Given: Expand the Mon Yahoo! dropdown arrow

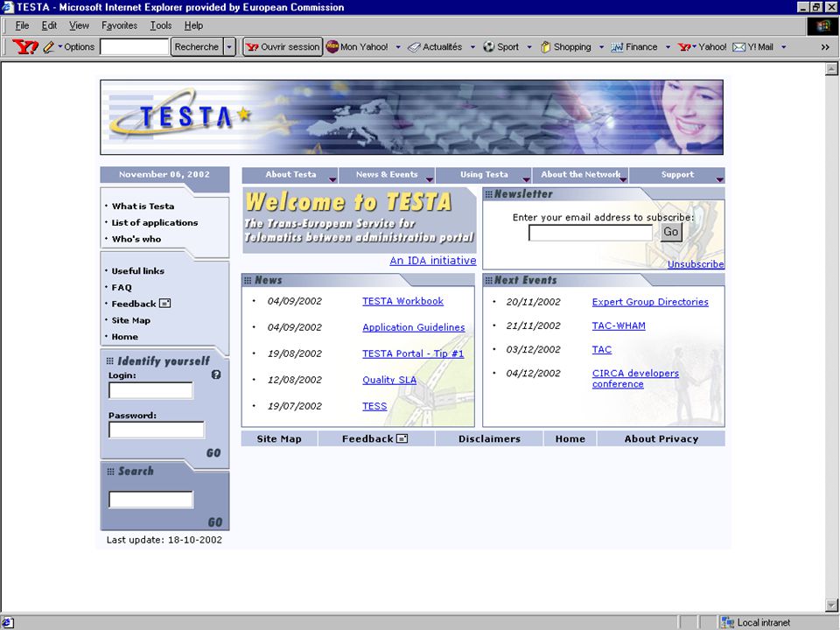Looking at the screenshot, I should 398,47.
